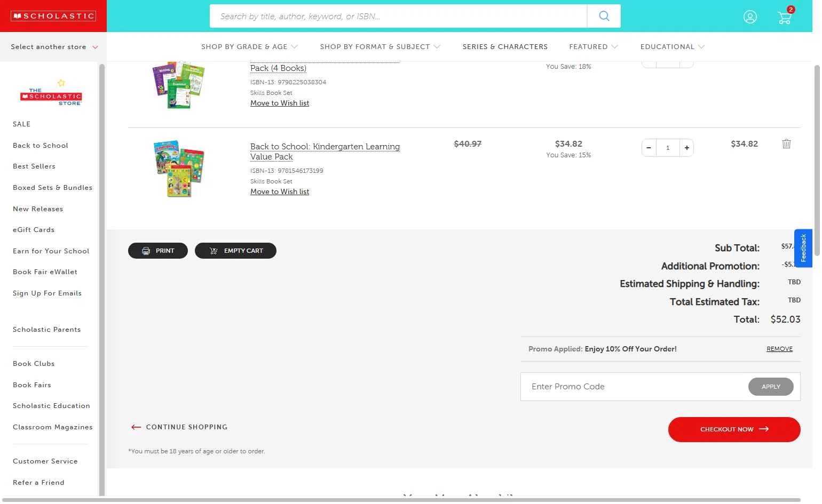Screen dimensions: 822x504
Task: Click the 4 Books pack cover thumbnail
Action: [179, 85]
